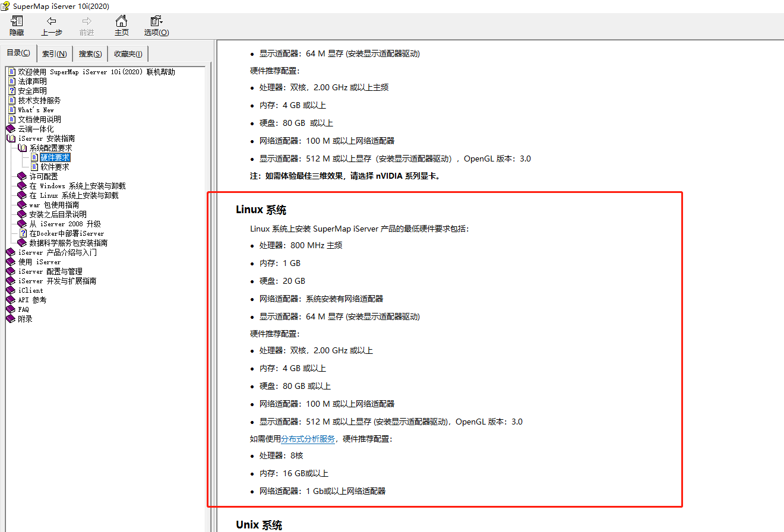Select the iServer 配置与管理 label
The width and height of the screenshot is (784, 532).
50,271
